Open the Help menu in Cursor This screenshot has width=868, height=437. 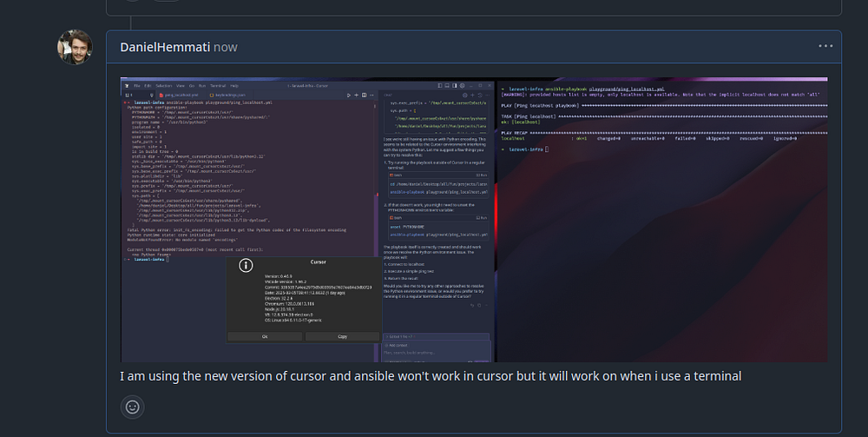pyautogui.click(x=233, y=86)
